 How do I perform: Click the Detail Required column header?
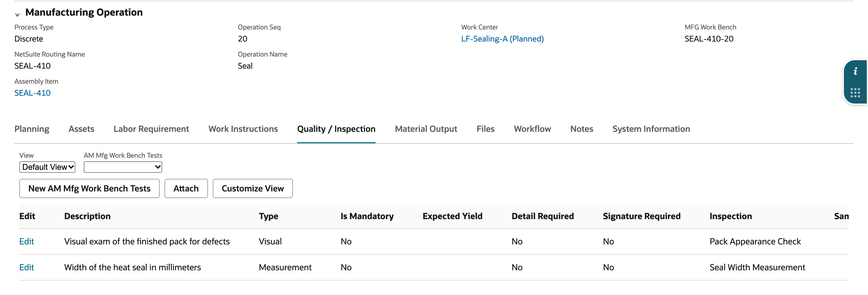click(542, 216)
